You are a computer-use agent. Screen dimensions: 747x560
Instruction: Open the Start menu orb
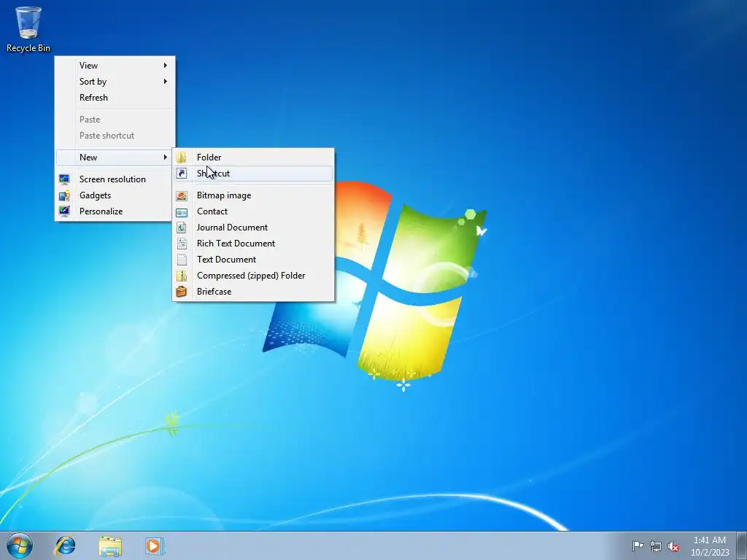[x=20, y=545]
